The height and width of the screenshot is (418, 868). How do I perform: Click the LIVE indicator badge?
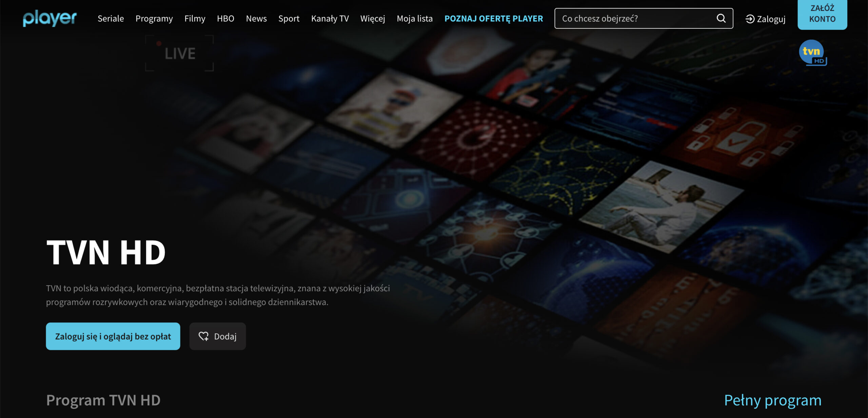pos(179,53)
